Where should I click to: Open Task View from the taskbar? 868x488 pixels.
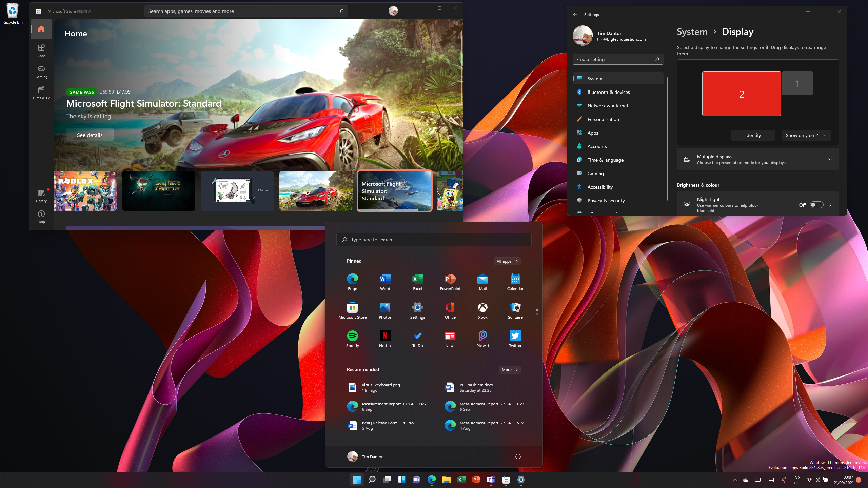coord(386,480)
